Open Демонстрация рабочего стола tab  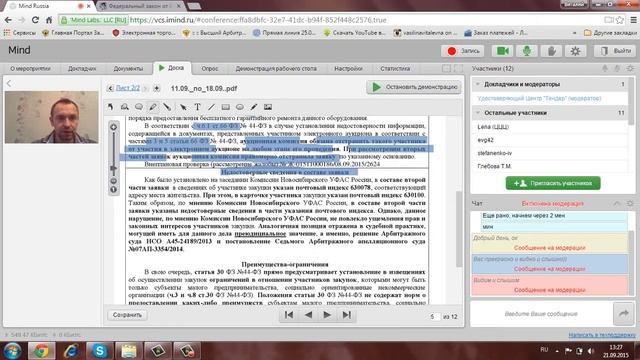tap(276, 69)
